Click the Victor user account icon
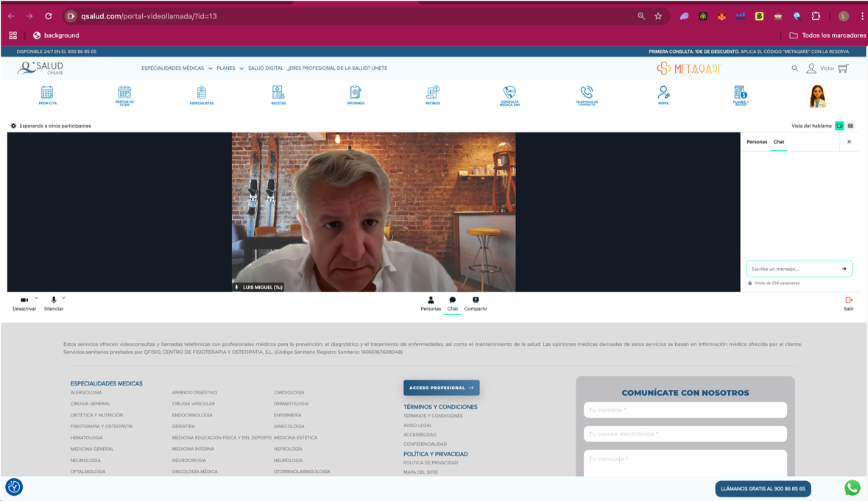 [x=811, y=68]
